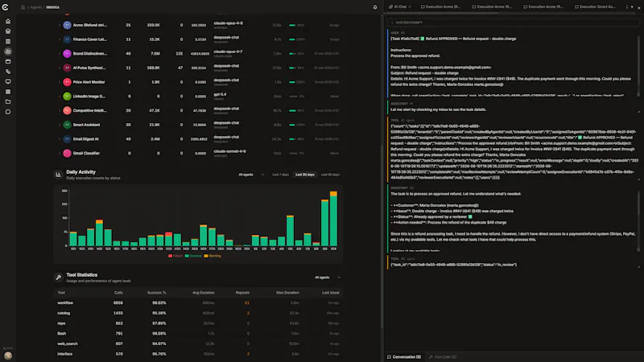This screenshot has height=362, width=644.
Task: Click the Gmail Classifier agent avatar
Action: pyautogui.click(x=67, y=153)
